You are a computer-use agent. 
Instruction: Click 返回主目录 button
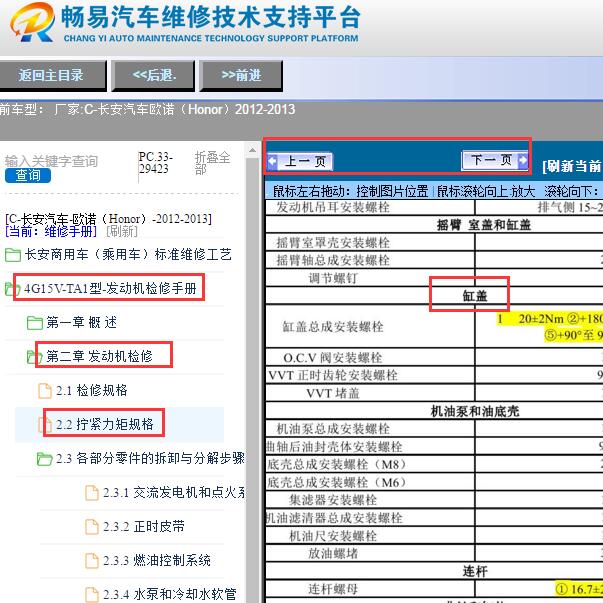[52, 75]
